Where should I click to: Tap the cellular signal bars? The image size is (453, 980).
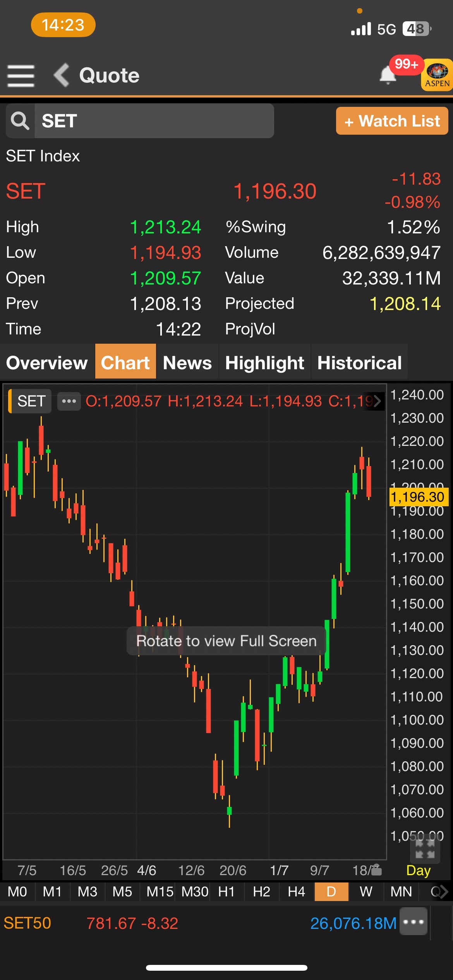361,29
